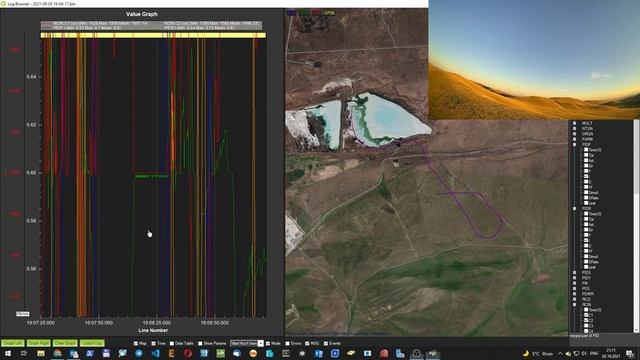Screen dimensions: 640x360
Task: Open Google Chrome from the taskbar
Action: (57, 353)
